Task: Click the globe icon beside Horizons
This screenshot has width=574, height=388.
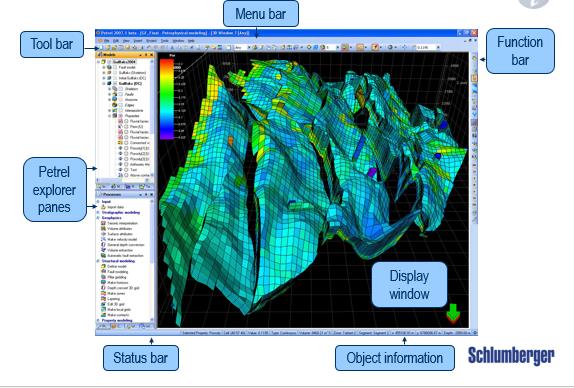Action: 115,100
